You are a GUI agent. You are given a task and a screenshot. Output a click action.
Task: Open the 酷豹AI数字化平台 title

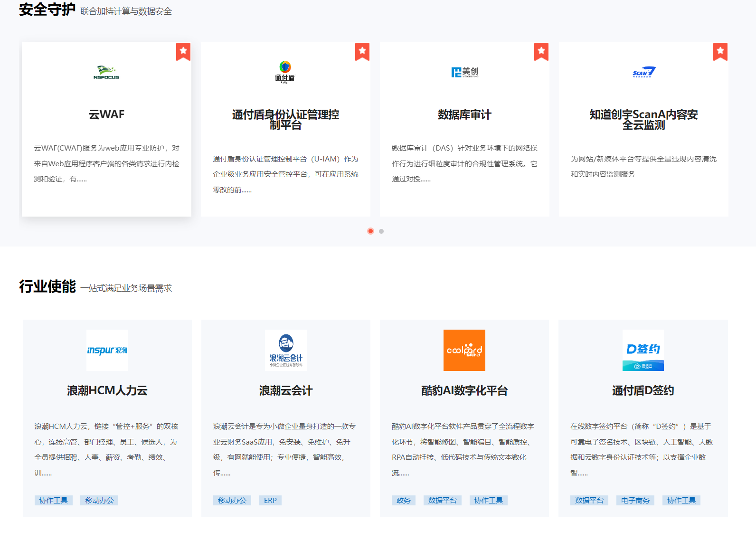pyautogui.click(x=464, y=390)
